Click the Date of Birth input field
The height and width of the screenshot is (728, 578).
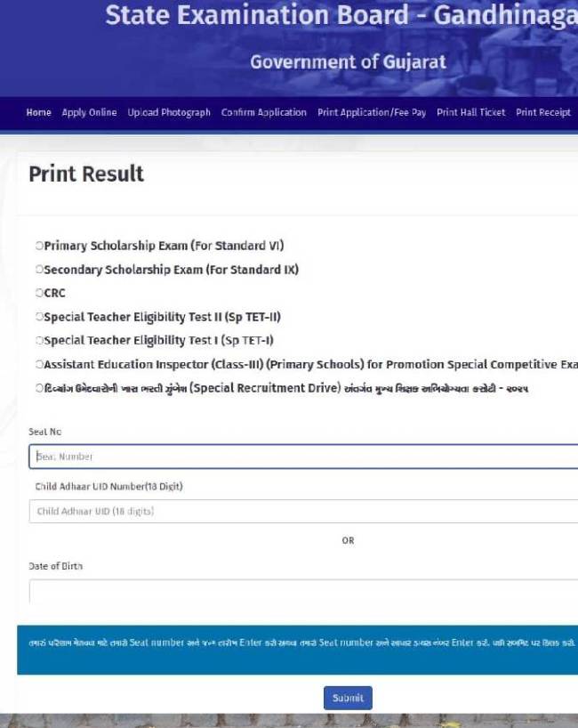(x=303, y=591)
